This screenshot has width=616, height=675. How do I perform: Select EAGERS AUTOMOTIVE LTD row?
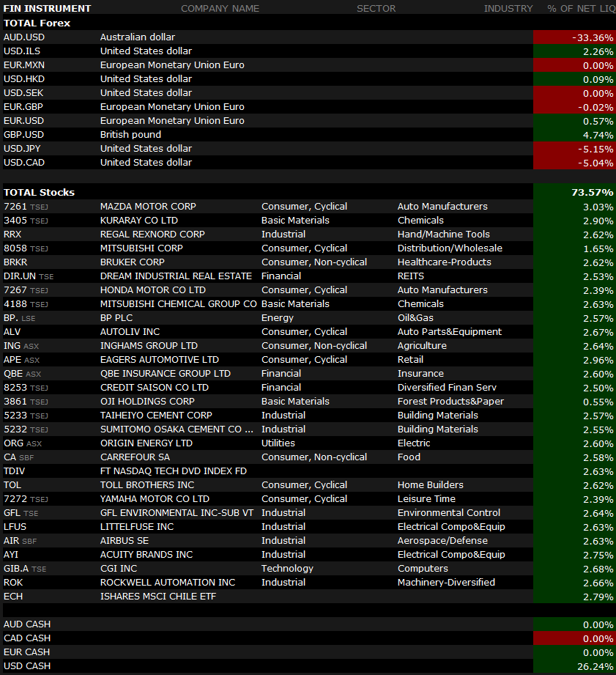pyautogui.click(x=308, y=360)
